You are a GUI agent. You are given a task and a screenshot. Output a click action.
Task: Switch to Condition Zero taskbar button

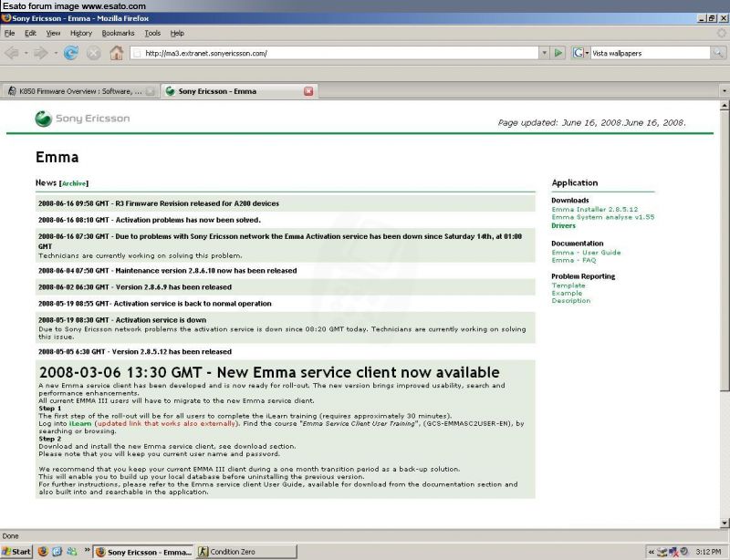pos(246,552)
